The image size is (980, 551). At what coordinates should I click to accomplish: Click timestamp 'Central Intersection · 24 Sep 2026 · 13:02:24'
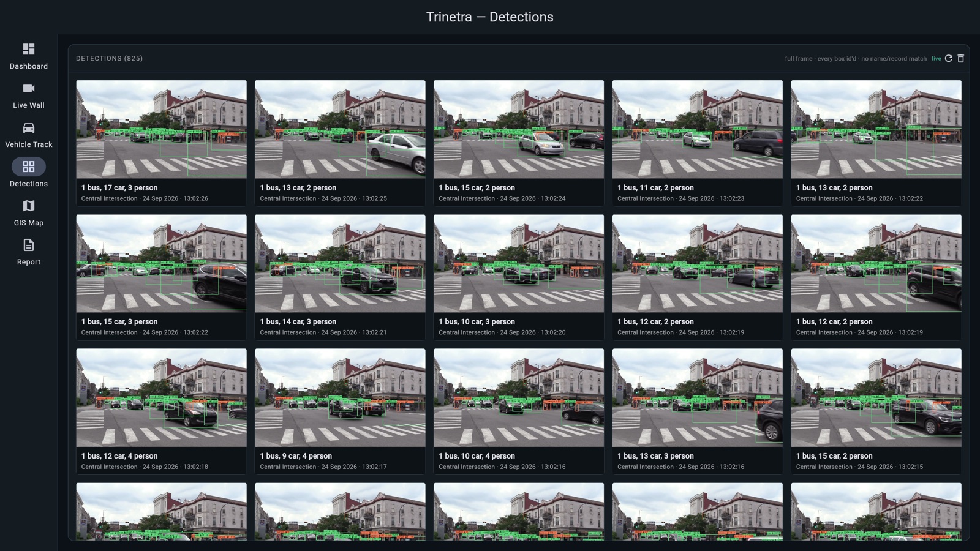tap(502, 198)
